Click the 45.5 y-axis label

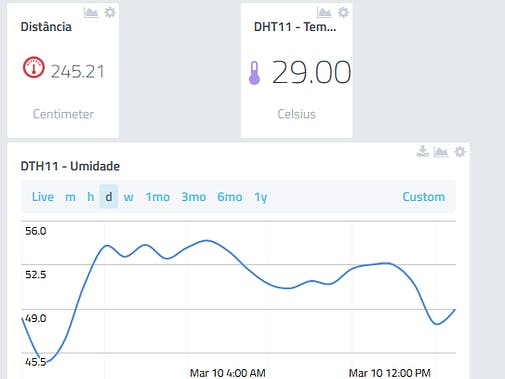pos(36,362)
